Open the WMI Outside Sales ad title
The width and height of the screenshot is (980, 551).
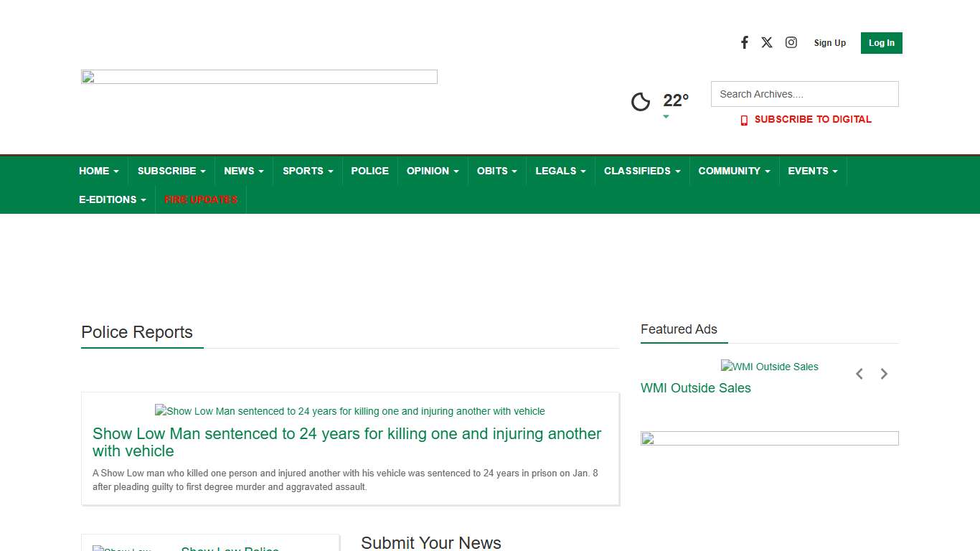[x=695, y=388]
